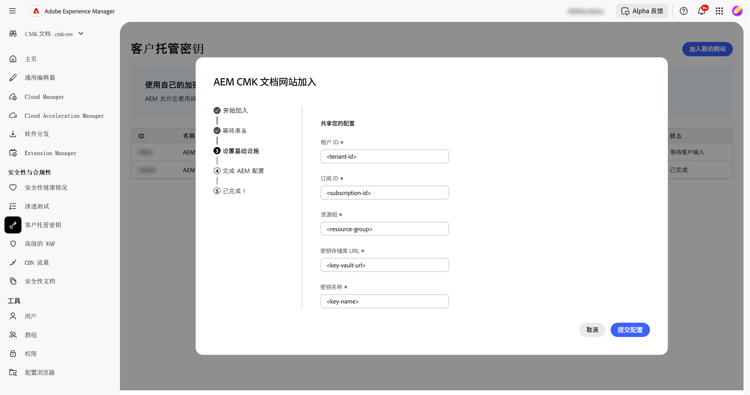Screen dimensions: 750x395
Task: Open the app switcher grid
Action: point(719,11)
